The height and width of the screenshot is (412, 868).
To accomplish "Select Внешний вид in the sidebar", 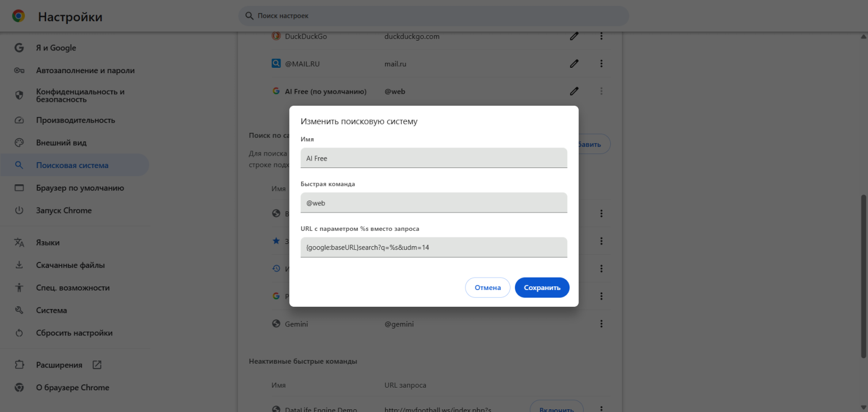I will (x=61, y=143).
